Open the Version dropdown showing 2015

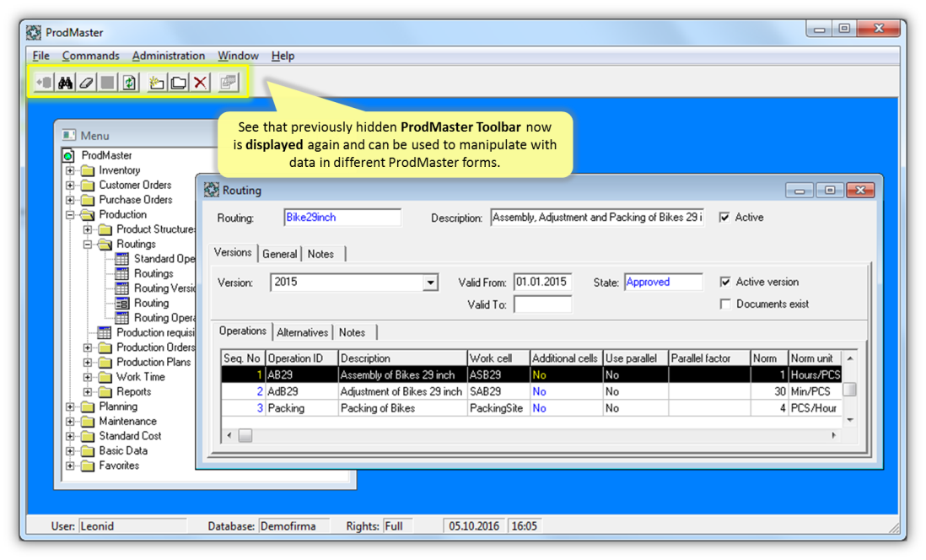tap(430, 283)
